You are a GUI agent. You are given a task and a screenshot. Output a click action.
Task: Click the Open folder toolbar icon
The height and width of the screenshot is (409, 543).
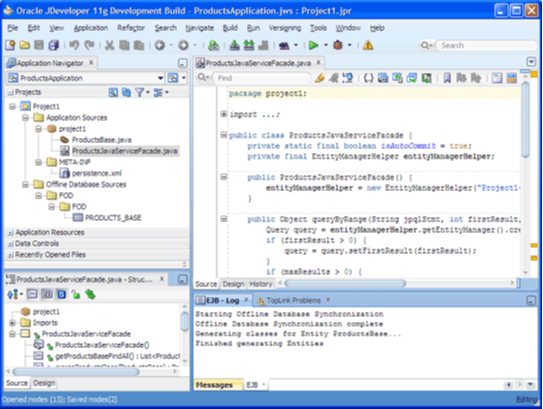(25, 45)
